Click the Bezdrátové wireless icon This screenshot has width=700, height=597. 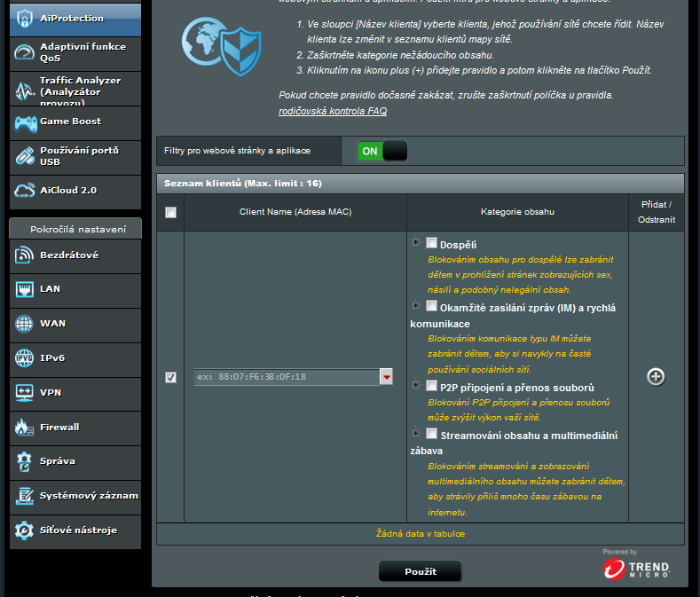coord(24,255)
